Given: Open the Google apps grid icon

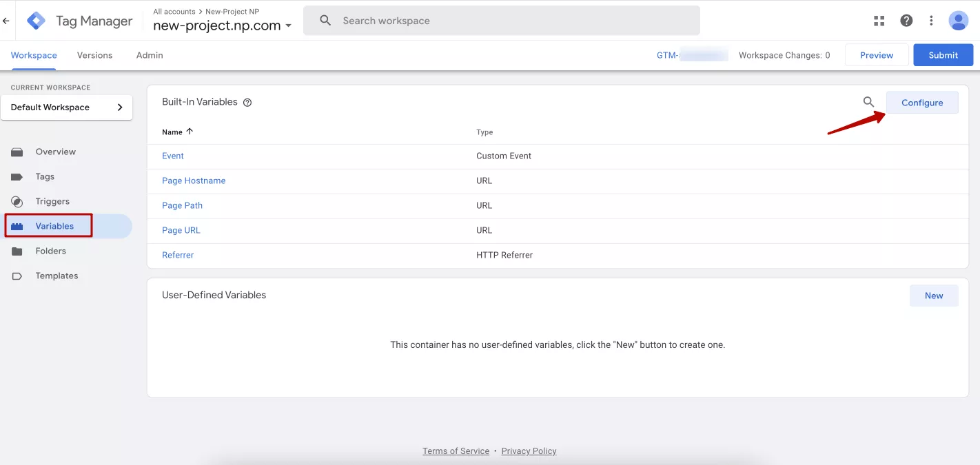Looking at the screenshot, I should [x=879, y=21].
